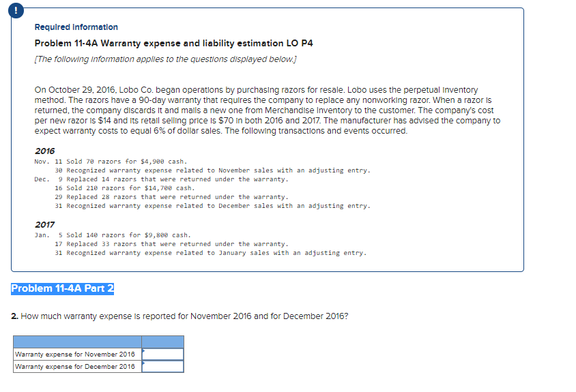Click line 'Replaced 28 razors' on Dec. 29
The image size is (576, 392).
pyautogui.click(x=177, y=197)
